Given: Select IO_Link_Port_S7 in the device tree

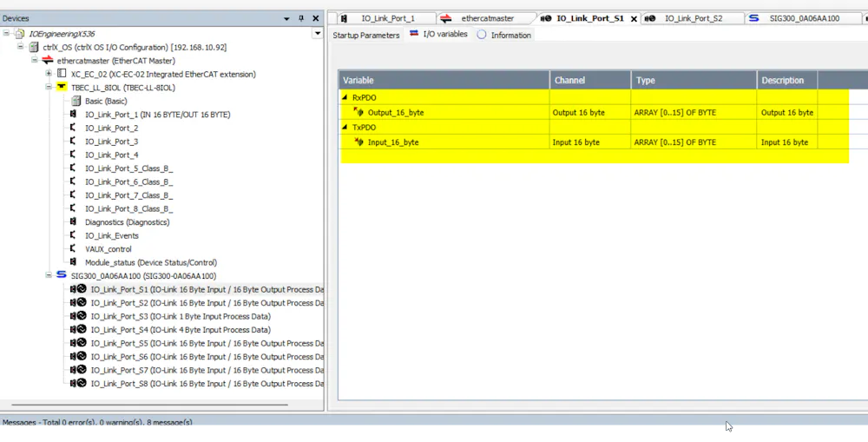Looking at the screenshot, I should (207, 370).
